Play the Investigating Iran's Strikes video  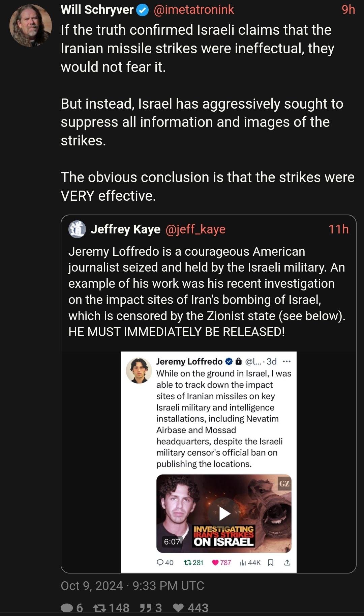point(224,513)
